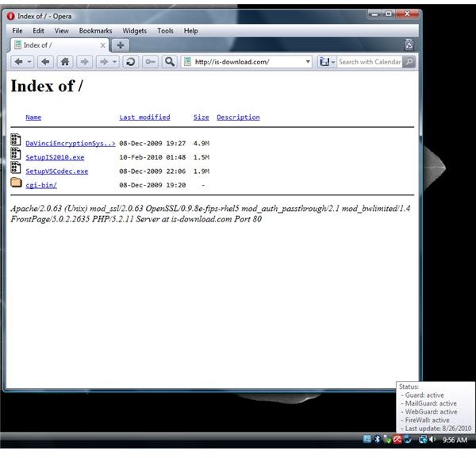Open the forward history dropdown arrow
Image resolution: width=476 pixels, height=458 pixels.
coord(114,62)
